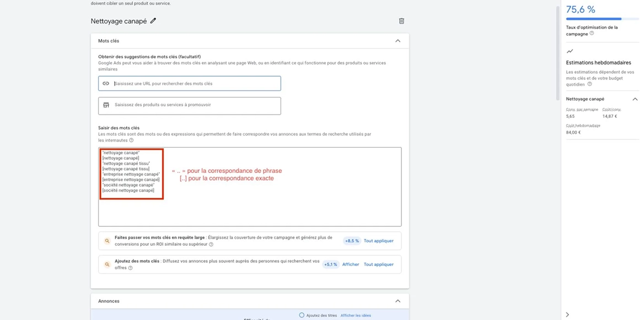Select the keyword line [entreprise nettoyage canapé]
644x320 pixels.
pos(130,180)
